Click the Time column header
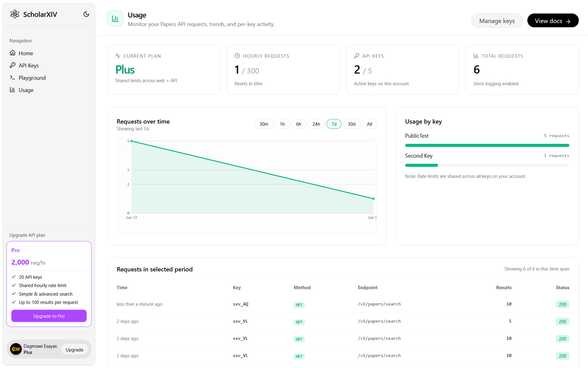The height and width of the screenshot is (368, 588). point(122,287)
